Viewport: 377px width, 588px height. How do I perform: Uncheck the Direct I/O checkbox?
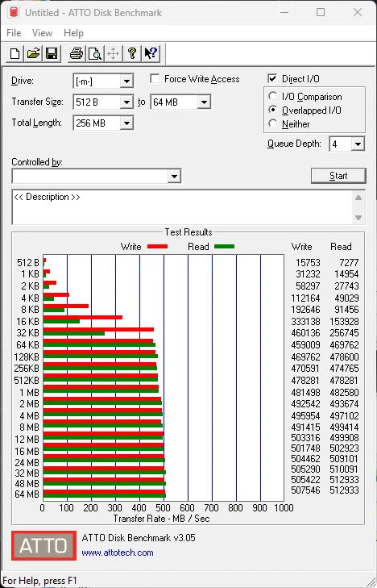(x=272, y=79)
